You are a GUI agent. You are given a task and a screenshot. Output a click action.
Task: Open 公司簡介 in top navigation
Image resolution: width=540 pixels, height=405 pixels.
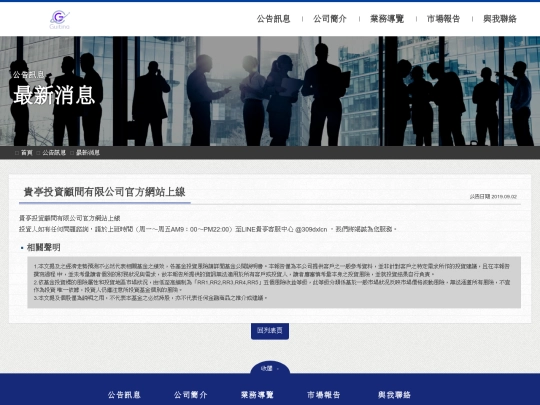point(330,19)
